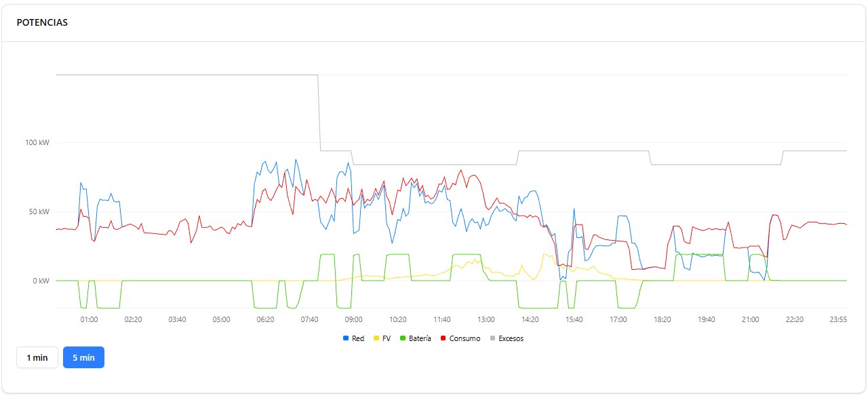Click the 50 kW y-axis label

click(x=38, y=212)
